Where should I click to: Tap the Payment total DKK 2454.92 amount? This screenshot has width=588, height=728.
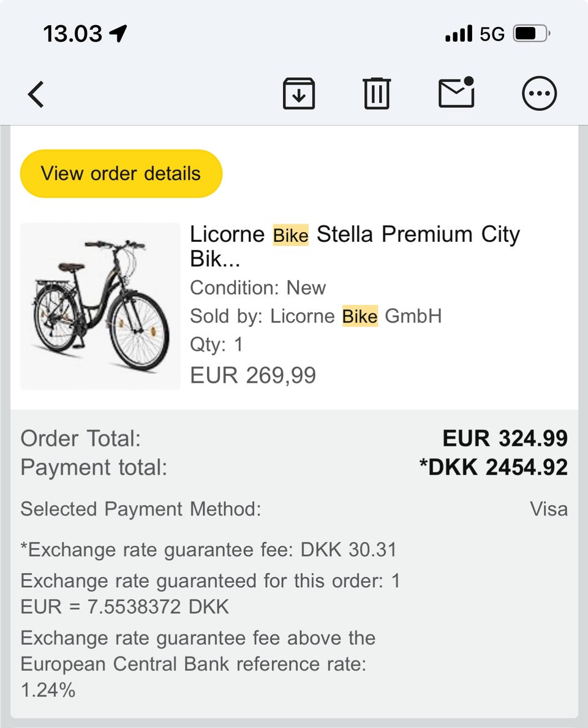tap(493, 467)
